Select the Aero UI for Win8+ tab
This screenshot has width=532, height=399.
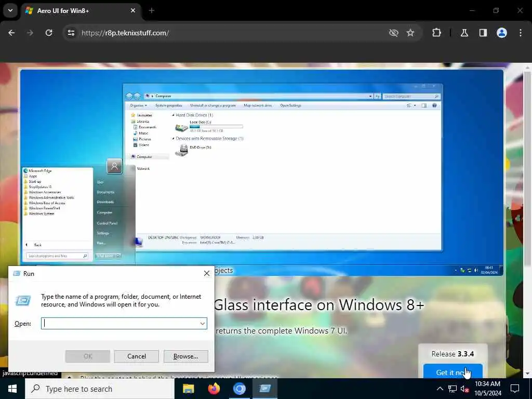point(82,11)
